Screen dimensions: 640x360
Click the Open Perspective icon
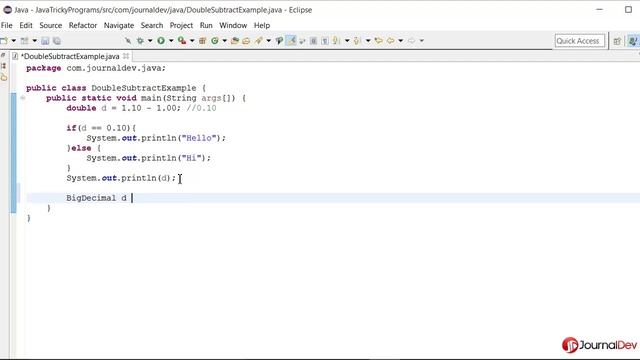pos(617,41)
